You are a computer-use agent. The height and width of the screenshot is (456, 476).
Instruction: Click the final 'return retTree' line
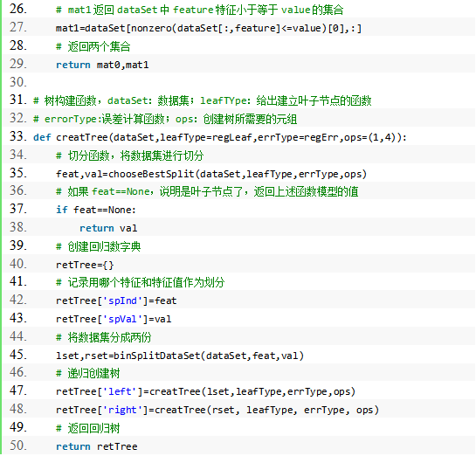97,446
